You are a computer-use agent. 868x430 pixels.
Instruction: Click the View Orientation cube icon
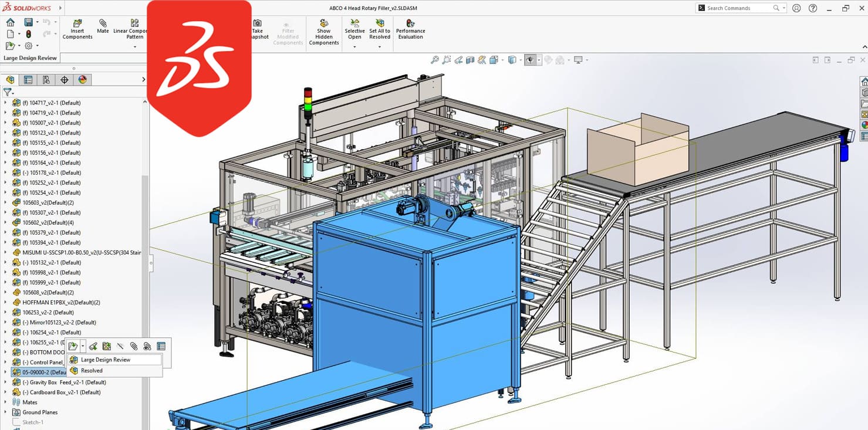(x=494, y=60)
